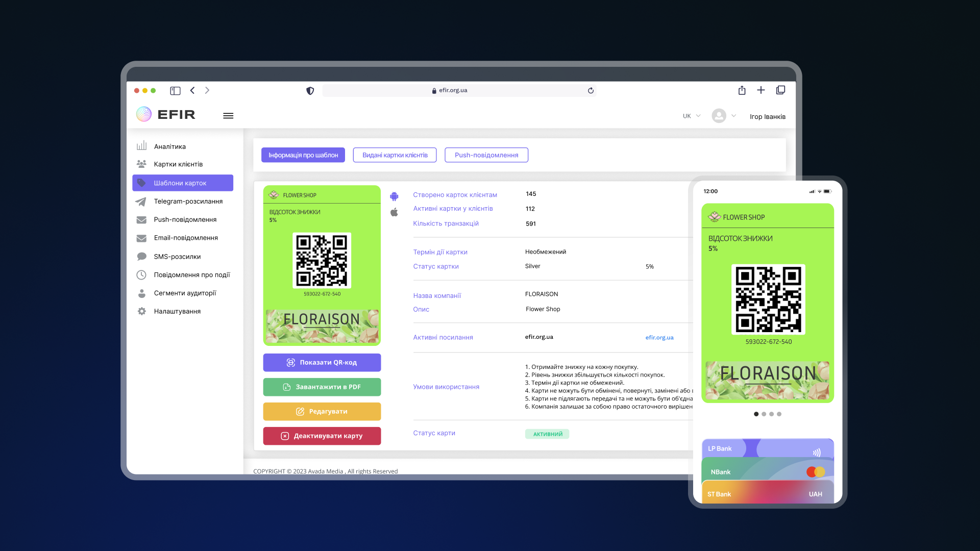Select Шаблони карток sidebar item
The image size is (980, 551).
pyautogui.click(x=183, y=183)
